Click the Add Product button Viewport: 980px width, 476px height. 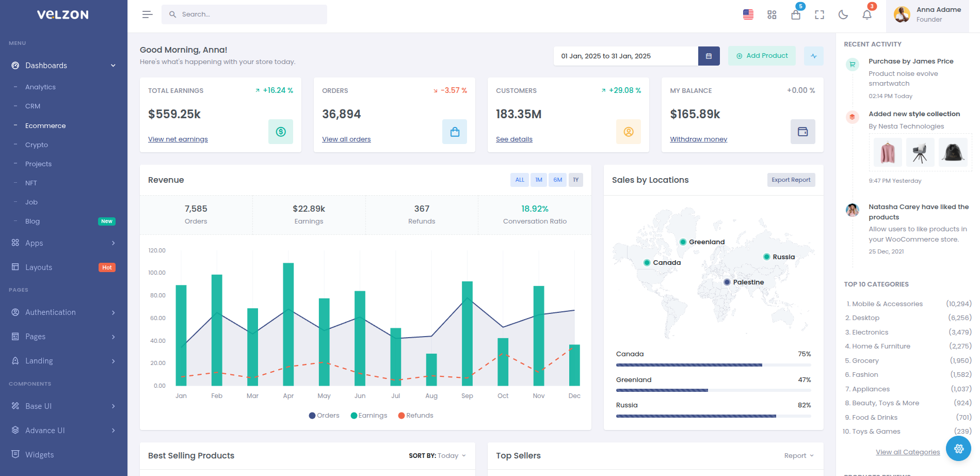click(x=762, y=56)
